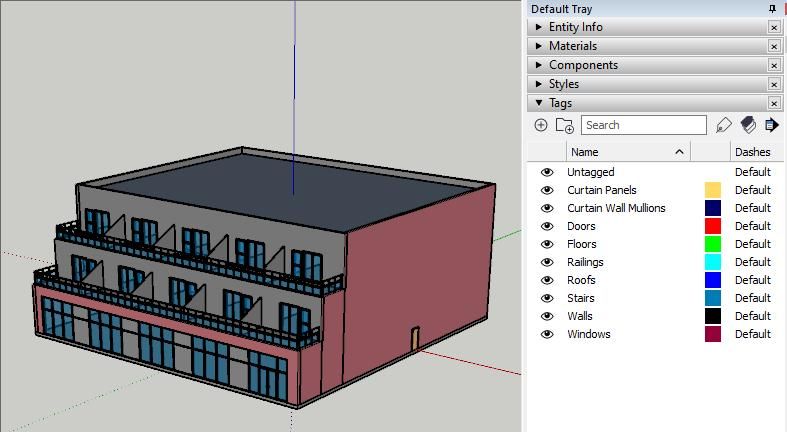
Task: Open Roofs blue color swatch
Action: tap(713, 280)
